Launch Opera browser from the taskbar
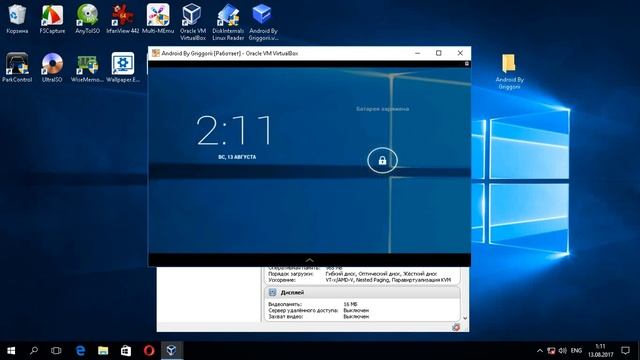 (149, 351)
